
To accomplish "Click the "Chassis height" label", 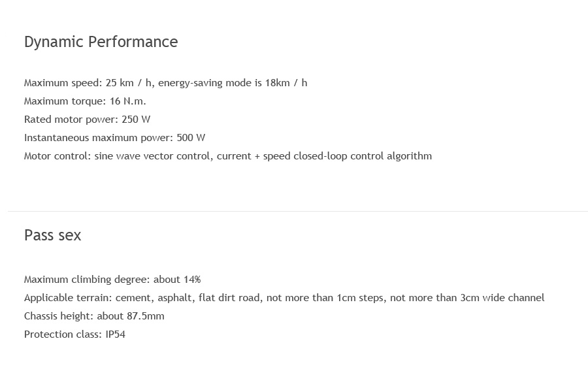I will 57,316.
